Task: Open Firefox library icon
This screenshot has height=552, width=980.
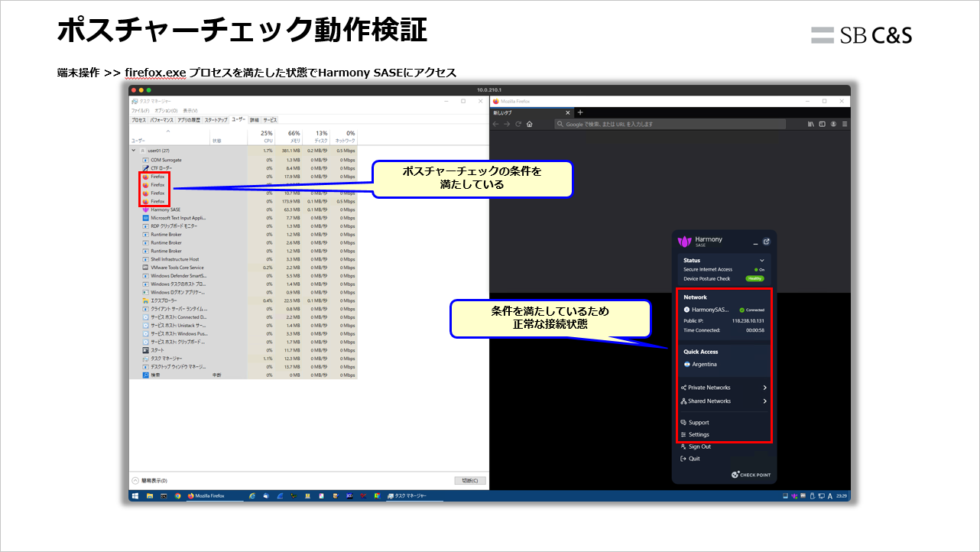Action: [x=810, y=124]
